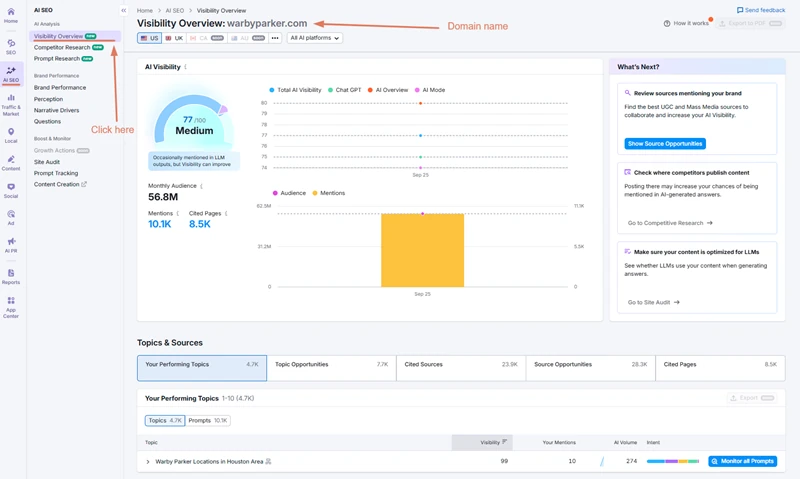Image resolution: width=800 pixels, height=479 pixels.
Task: Select Cited Sources tab
Action: (x=461, y=368)
